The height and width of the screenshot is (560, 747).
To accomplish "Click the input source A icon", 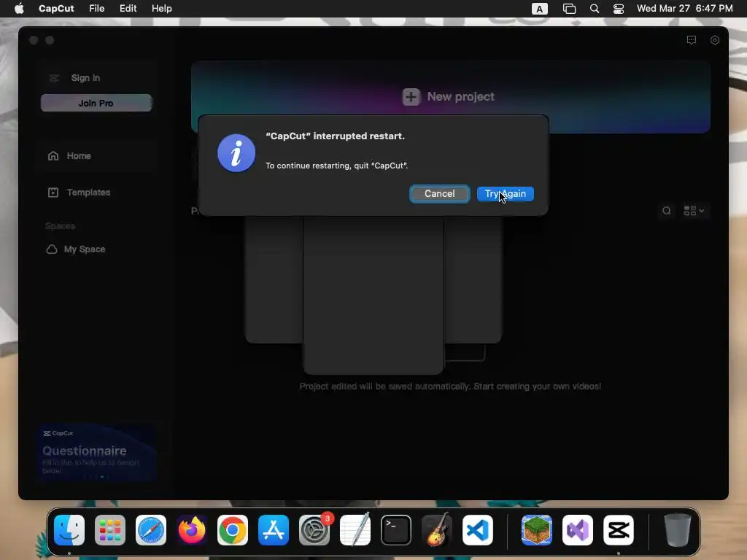I will [x=539, y=9].
